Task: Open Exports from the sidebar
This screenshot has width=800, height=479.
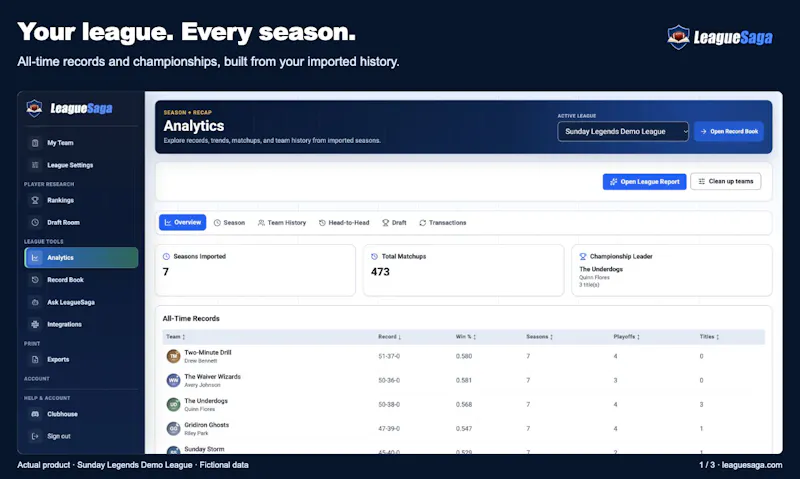Action: [x=81, y=359]
